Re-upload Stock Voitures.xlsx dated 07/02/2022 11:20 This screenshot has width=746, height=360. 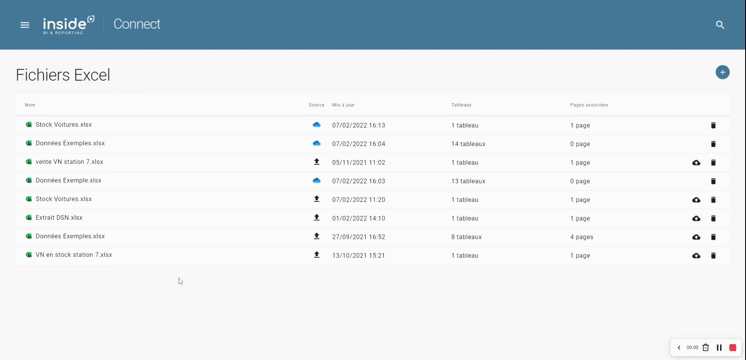click(x=696, y=200)
